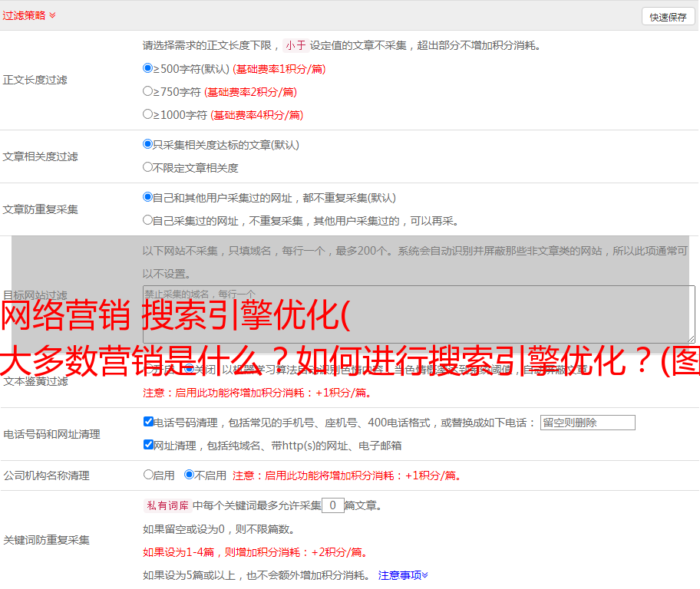Select 关闭 for 文本鉴黄过滤
The width and height of the screenshot is (700, 589).
[x=189, y=369]
